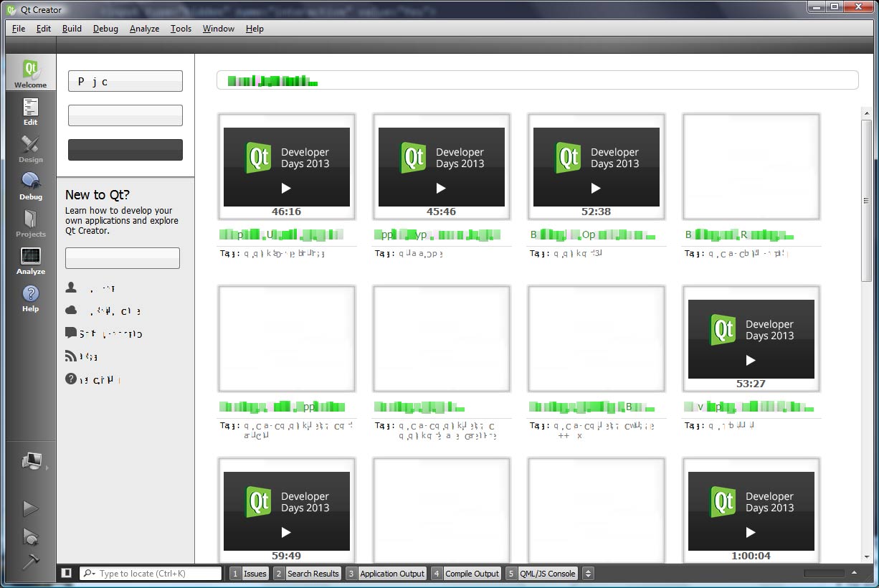Open the RSS-icon blogs link
This screenshot has width=879, height=588.
[81, 356]
